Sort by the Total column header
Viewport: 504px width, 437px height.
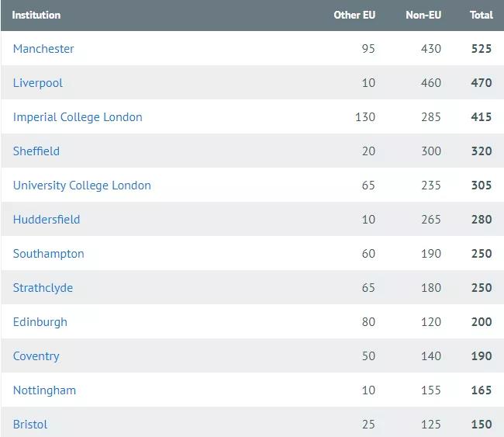[x=481, y=15]
